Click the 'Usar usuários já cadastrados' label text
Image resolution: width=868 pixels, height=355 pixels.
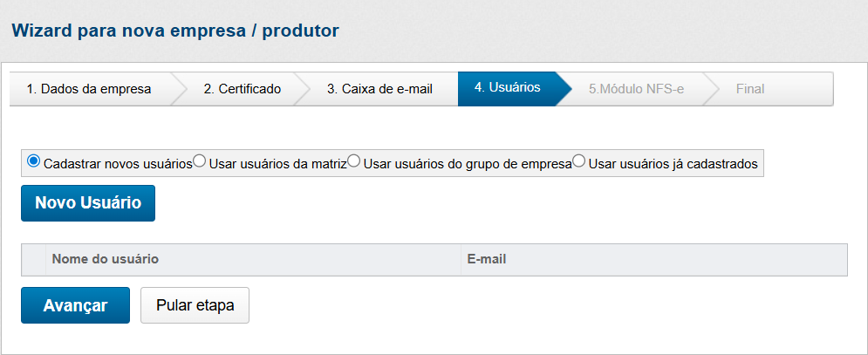click(673, 163)
